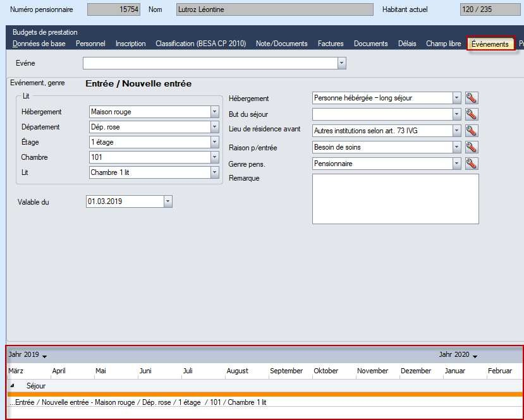Open the Inscription tab

(x=130, y=44)
